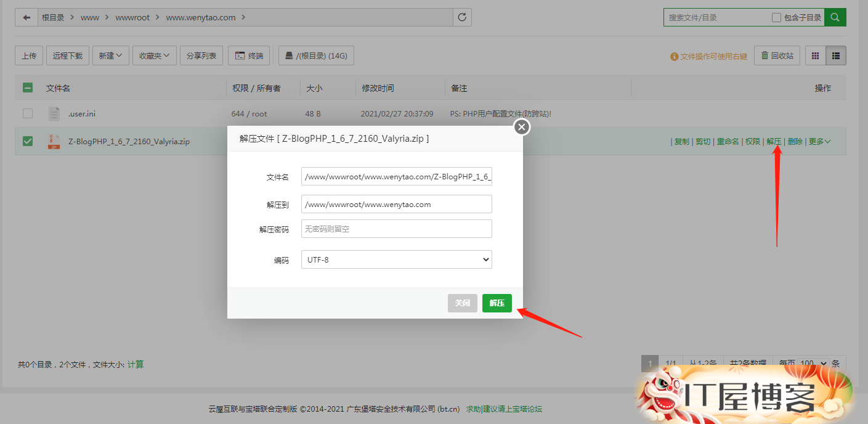
Task: Click the Modified Time (修改时间) column header
Action: tap(378, 88)
